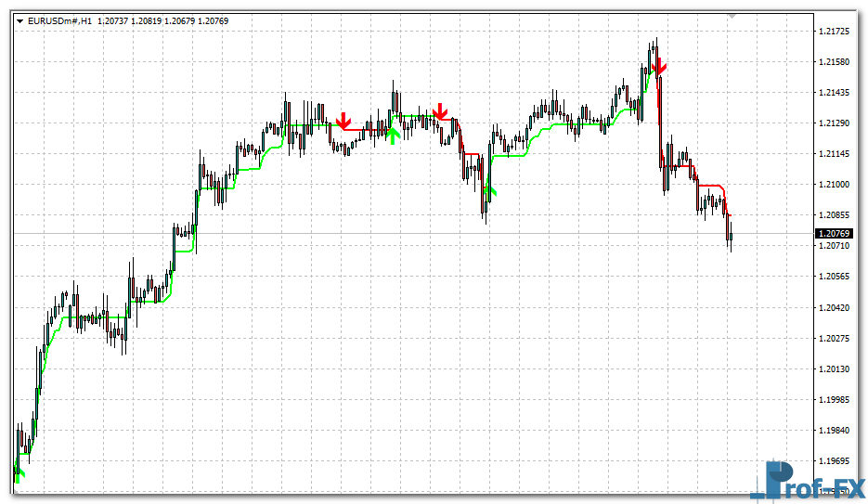Viewport: 868px width, 504px height.
Task: Click the green up arrow at the 1.21000 dip
Action: click(489, 190)
